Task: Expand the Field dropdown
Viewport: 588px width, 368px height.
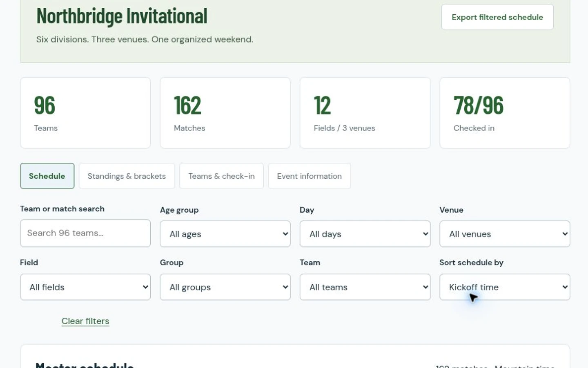Action: pos(85,287)
